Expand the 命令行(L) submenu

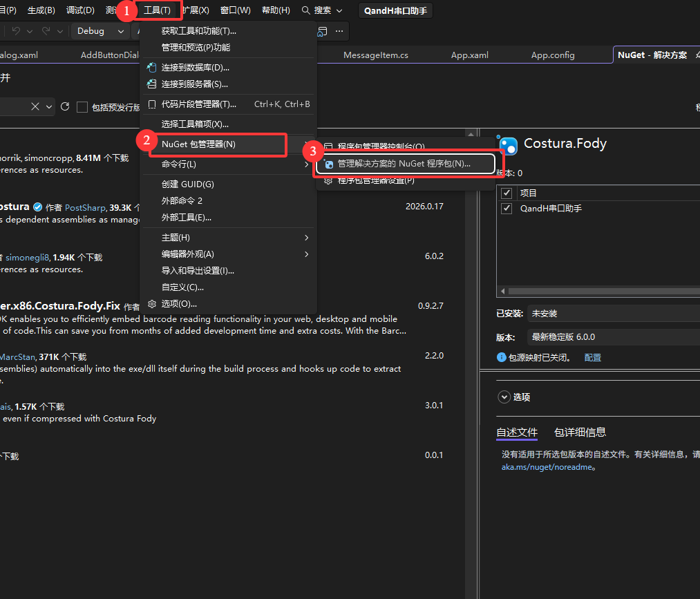pyautogui.click(x=306, y=164)
